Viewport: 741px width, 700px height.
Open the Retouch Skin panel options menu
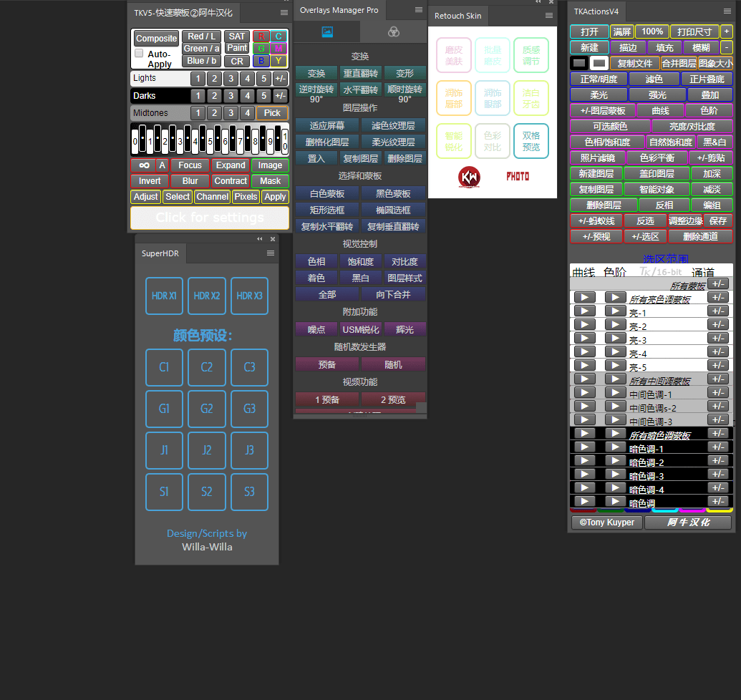click(549, 15)
